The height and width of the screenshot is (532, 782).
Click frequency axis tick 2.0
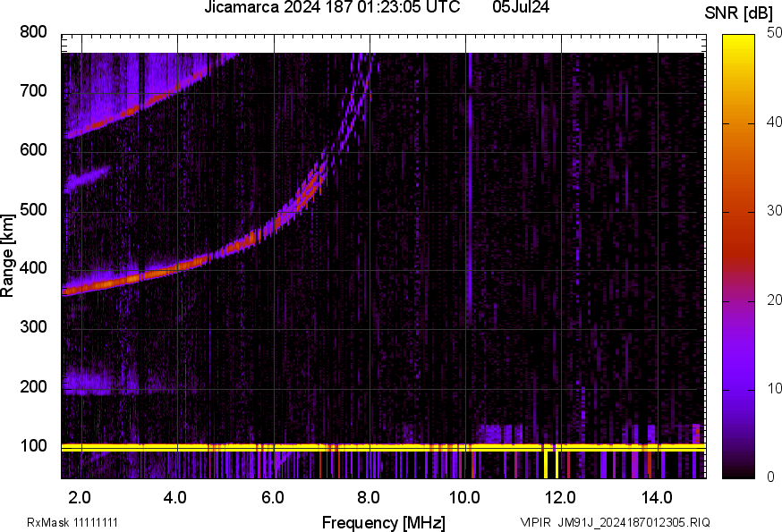pos(80,497)
